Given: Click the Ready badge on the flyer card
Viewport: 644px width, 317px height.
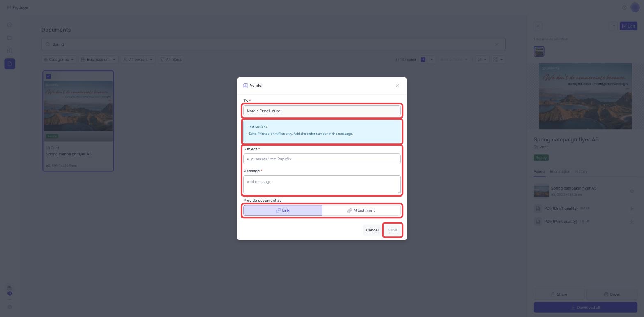Looking at the screenshot, I should (x=52, y=136).
